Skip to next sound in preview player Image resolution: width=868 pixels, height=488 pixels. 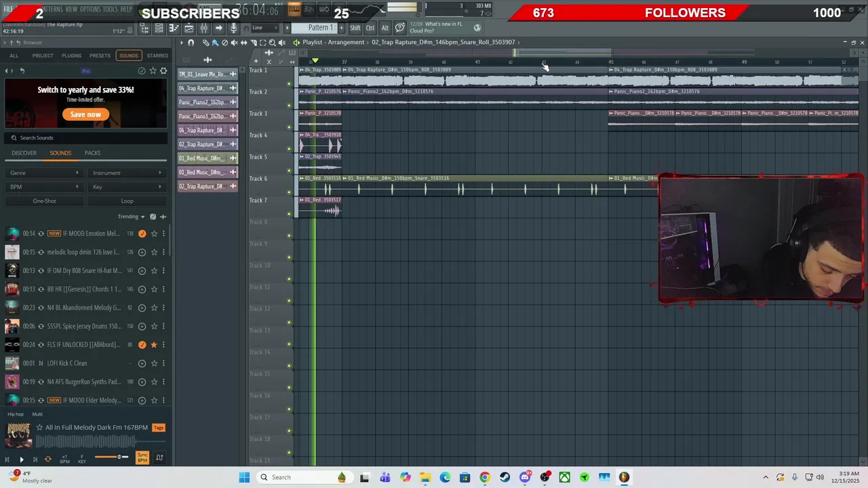coord(35,460)
